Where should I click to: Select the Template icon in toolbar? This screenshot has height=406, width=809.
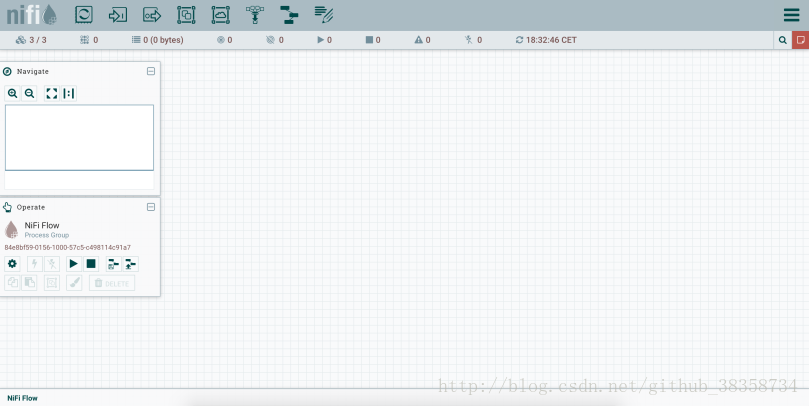(289, 15)
